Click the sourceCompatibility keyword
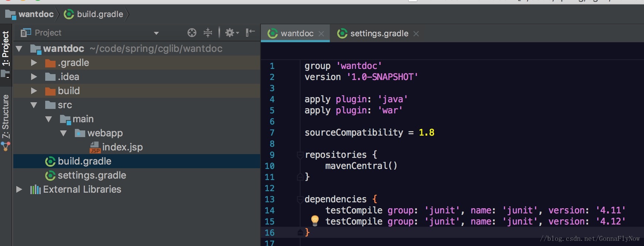Viewport: 644px width, 246px height. 354,133
